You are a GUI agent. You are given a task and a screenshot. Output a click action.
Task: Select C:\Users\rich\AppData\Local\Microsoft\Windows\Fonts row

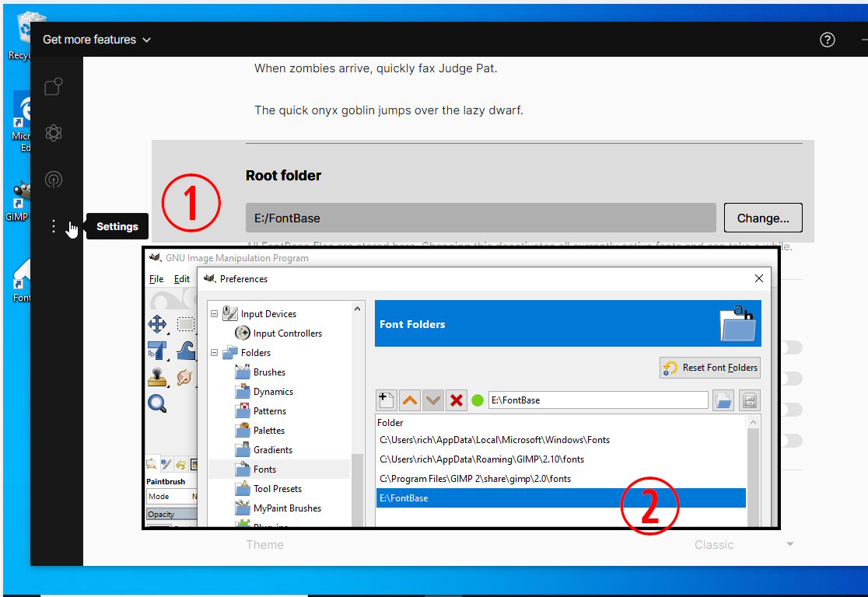pyautogui.click(x=561, y=440)
